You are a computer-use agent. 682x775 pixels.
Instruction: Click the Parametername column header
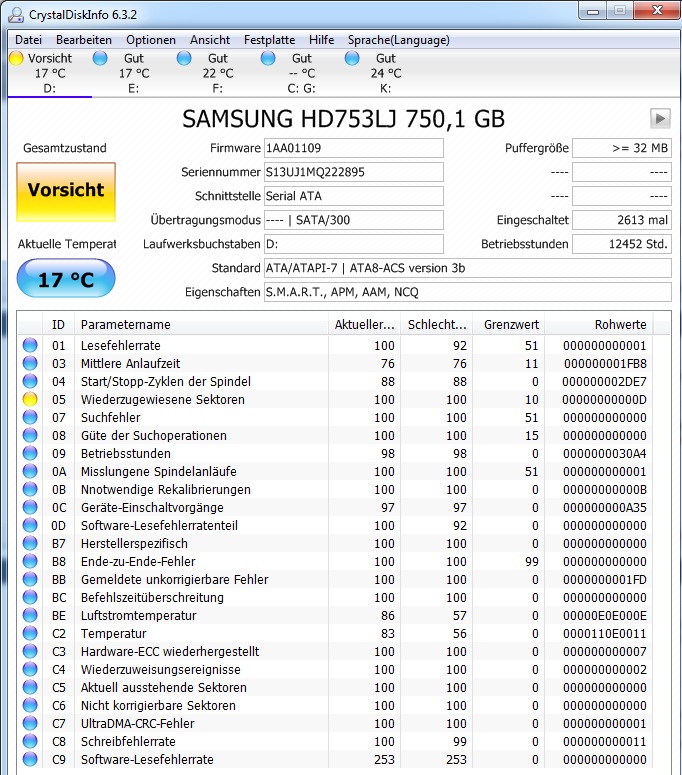pyautogui.click(x=201, y=325)
